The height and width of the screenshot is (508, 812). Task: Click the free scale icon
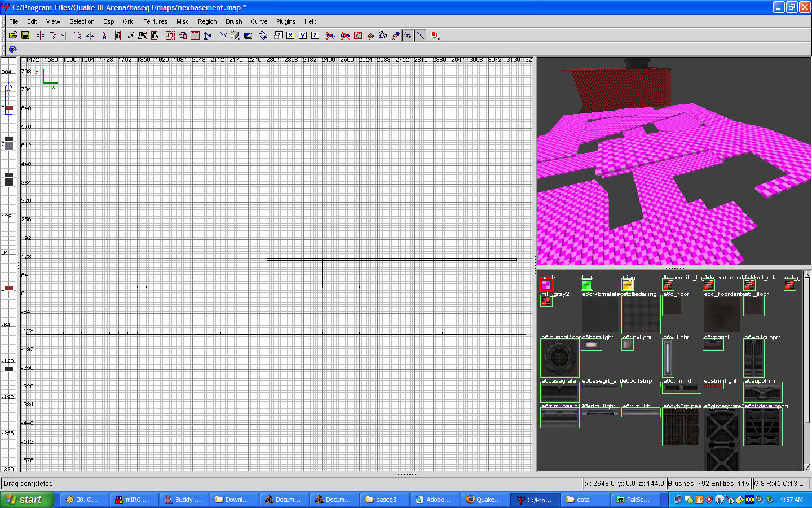pos(278,35)
